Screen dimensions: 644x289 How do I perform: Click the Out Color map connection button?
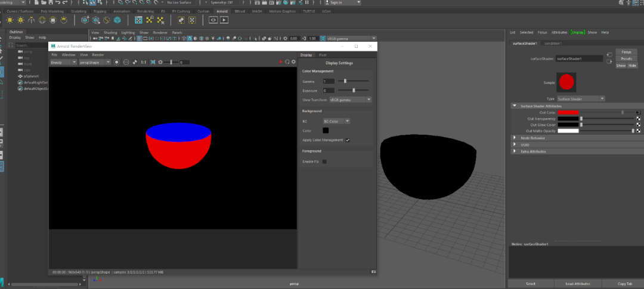click(x=638, y=112)
